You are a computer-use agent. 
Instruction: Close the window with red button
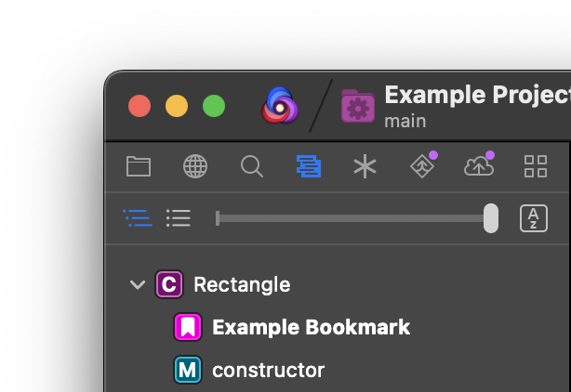click(139, 106)
